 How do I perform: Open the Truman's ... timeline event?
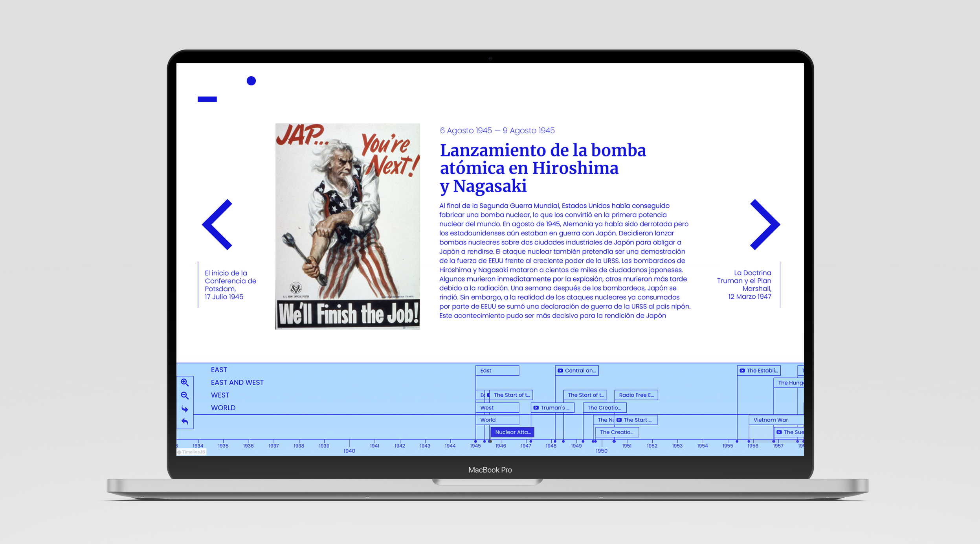(x=552, y=408)
